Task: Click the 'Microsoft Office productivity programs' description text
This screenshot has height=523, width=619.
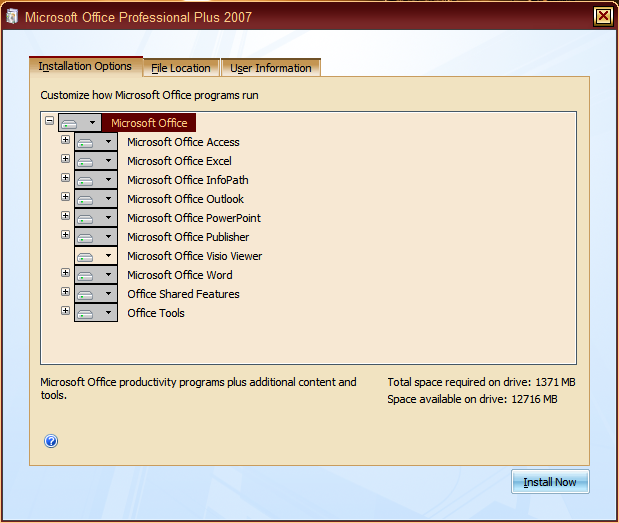Action: (x=198, y=388)
